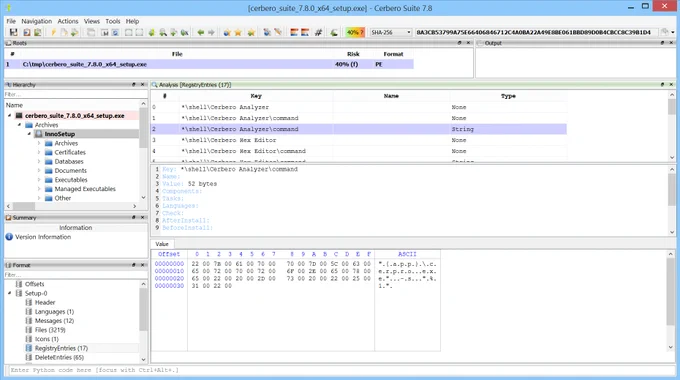Image resolution: width=680 pixels, height=380 pixels.
Task: Select row 0 *\shell\Cerbero Analyzer
Action: (x=359, y=107)
